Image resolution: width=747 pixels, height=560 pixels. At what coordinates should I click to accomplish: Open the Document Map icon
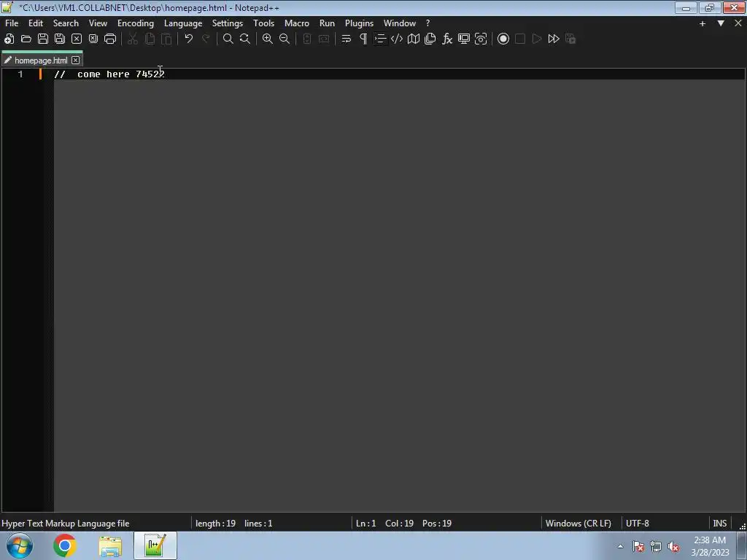tap(414, 39)
